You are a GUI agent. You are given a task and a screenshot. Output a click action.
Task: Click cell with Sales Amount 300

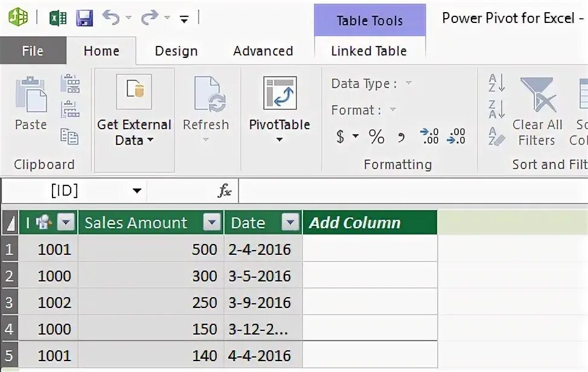tap(151, 275)
